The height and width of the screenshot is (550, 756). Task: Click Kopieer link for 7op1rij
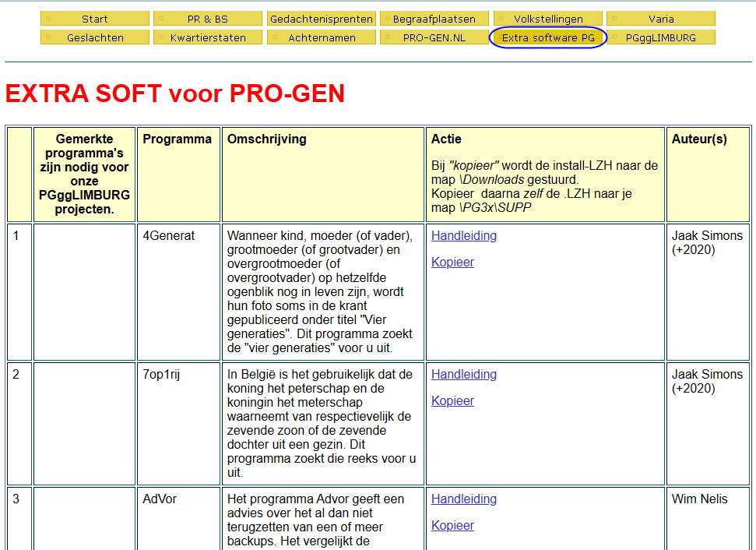(452, 401)
